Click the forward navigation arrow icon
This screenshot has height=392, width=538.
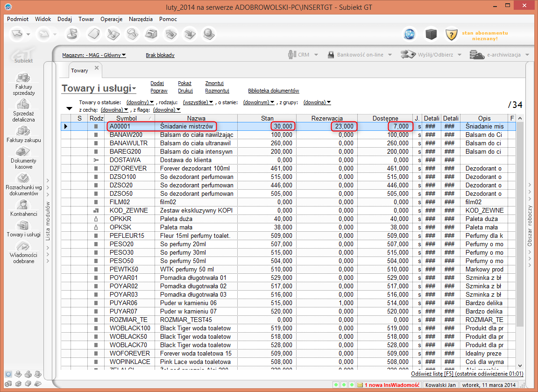click(43, 34)
